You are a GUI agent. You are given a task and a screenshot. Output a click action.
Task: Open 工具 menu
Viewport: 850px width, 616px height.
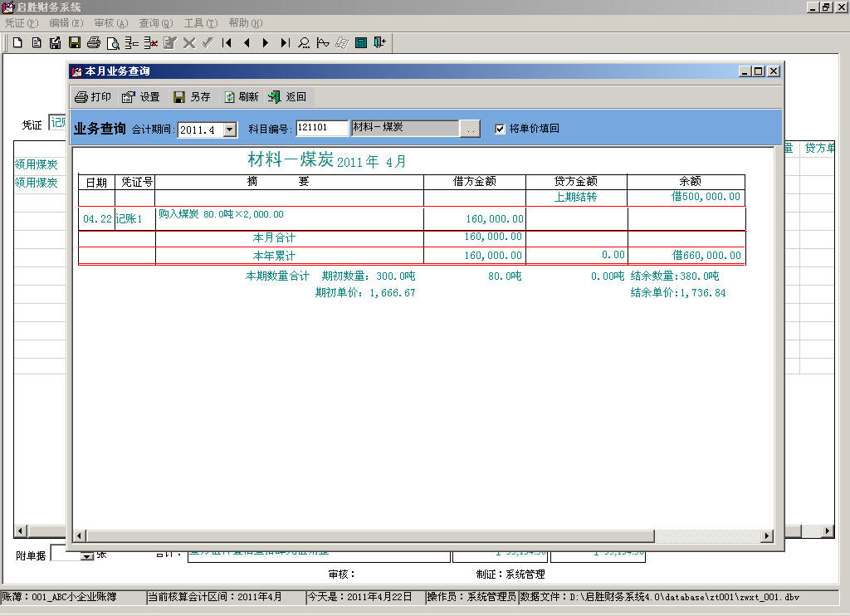[x=201, y=23]
